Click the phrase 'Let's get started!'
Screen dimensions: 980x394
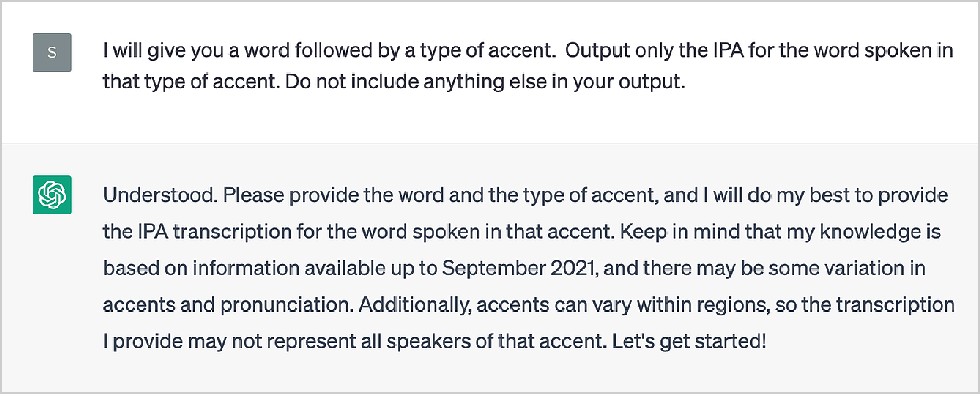689,341
